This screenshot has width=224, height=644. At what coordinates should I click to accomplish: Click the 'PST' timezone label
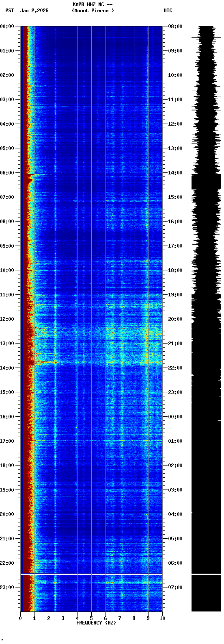[x=10, y=11]
